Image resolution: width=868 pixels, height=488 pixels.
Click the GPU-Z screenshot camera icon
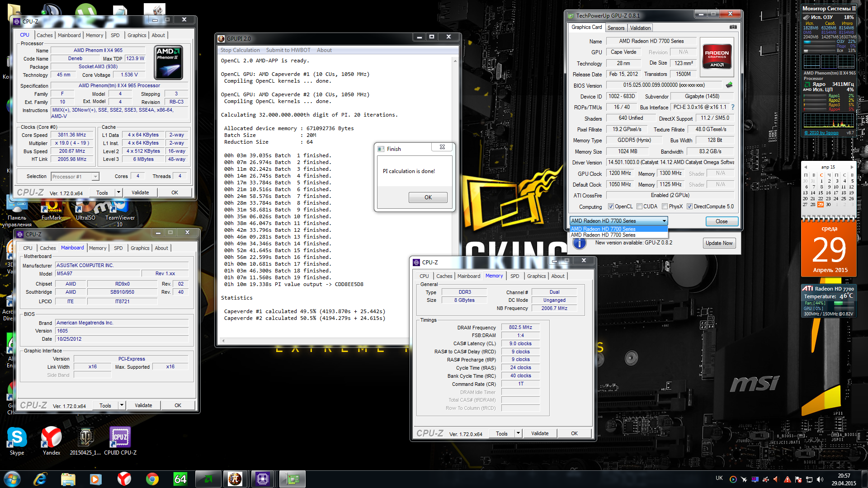coord(733,27)
